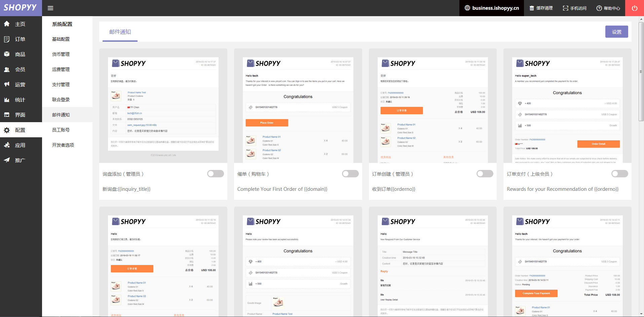
Task: Click the 应用 puzzle piece icon
Action: click(x=7, y=145)
